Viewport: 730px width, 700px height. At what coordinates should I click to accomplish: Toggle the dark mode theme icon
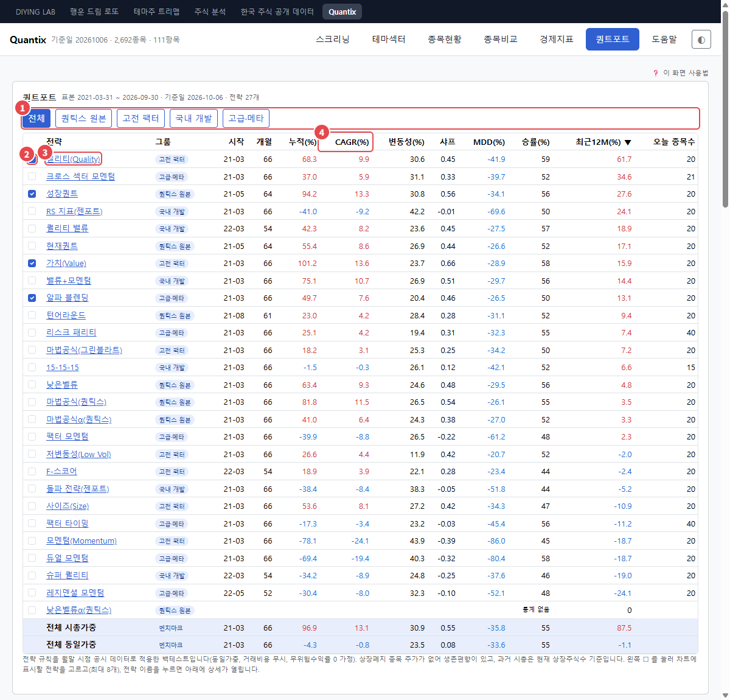[x=701, y=40]
